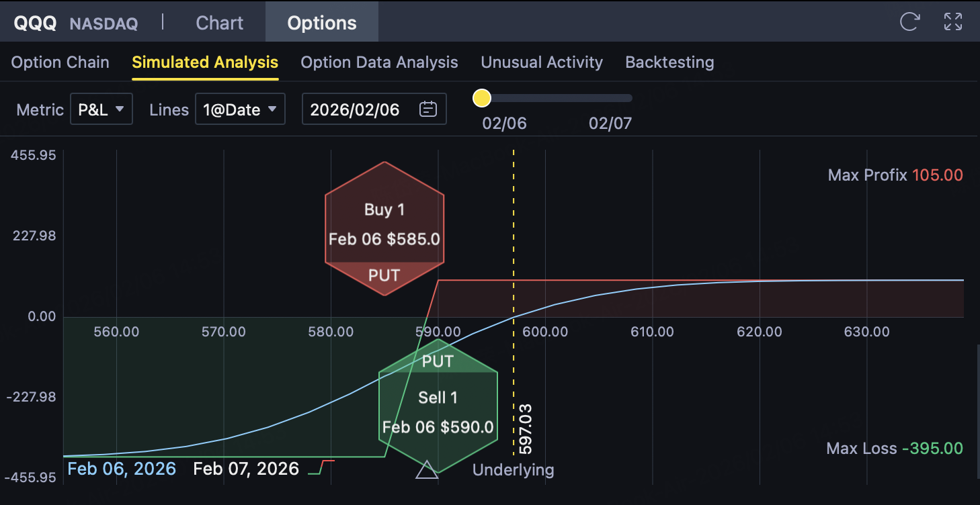Screen dimensions: 980x505
Task: Click the underlying triangle marker
Action: coord(427,469)
